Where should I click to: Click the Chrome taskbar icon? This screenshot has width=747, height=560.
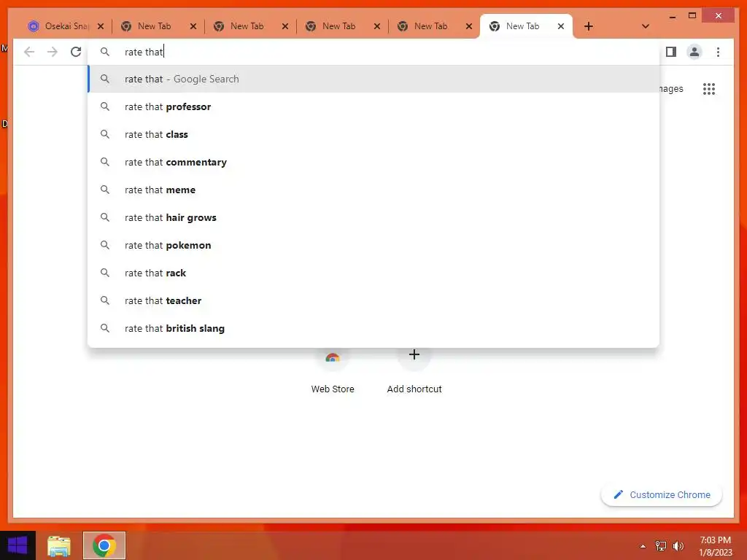(104, 545)
